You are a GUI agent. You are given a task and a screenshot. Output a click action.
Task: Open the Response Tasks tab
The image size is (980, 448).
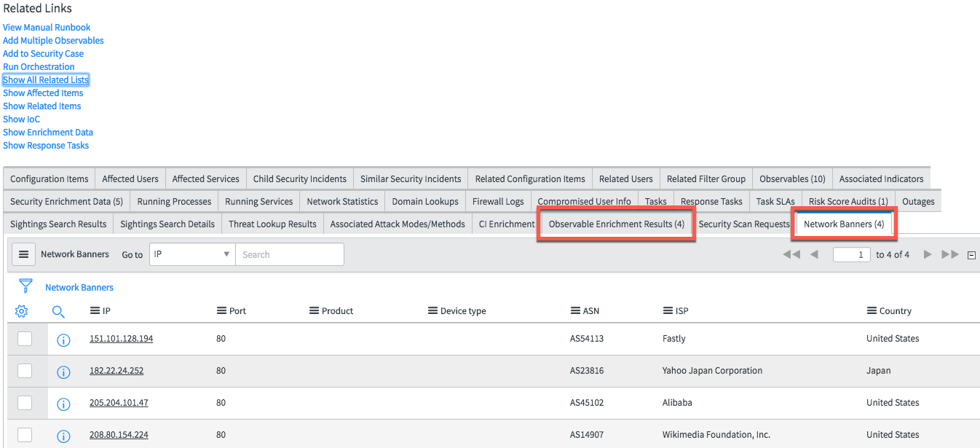711,201
